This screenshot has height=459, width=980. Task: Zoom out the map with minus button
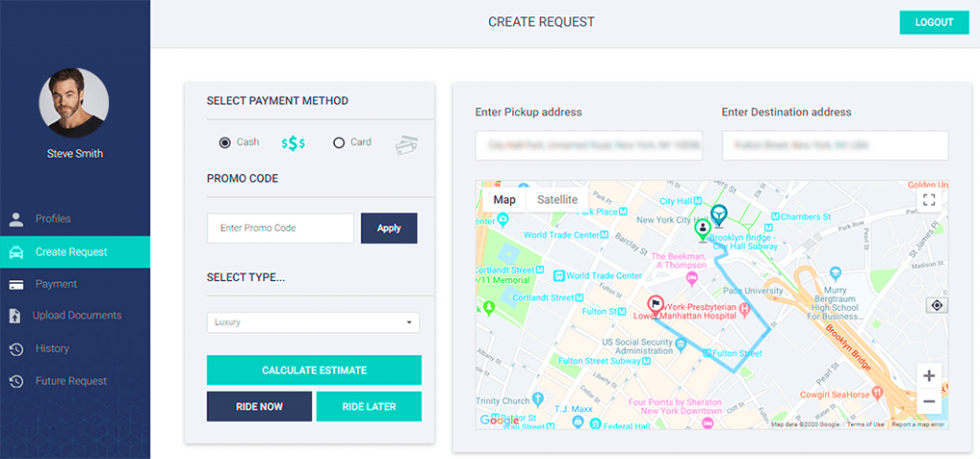click(x=928, y=401)
